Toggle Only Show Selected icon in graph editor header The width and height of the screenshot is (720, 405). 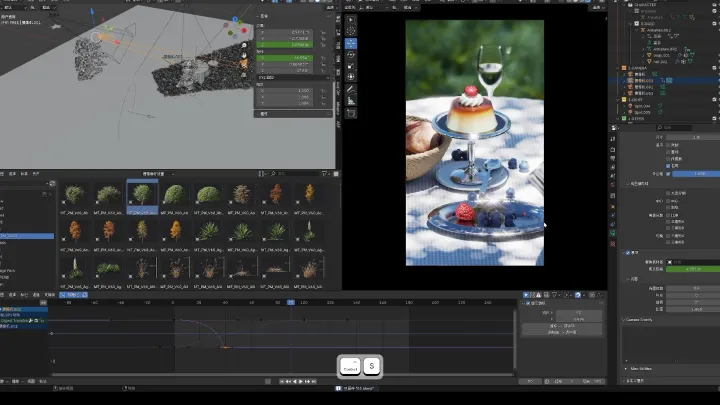point(526,295)
